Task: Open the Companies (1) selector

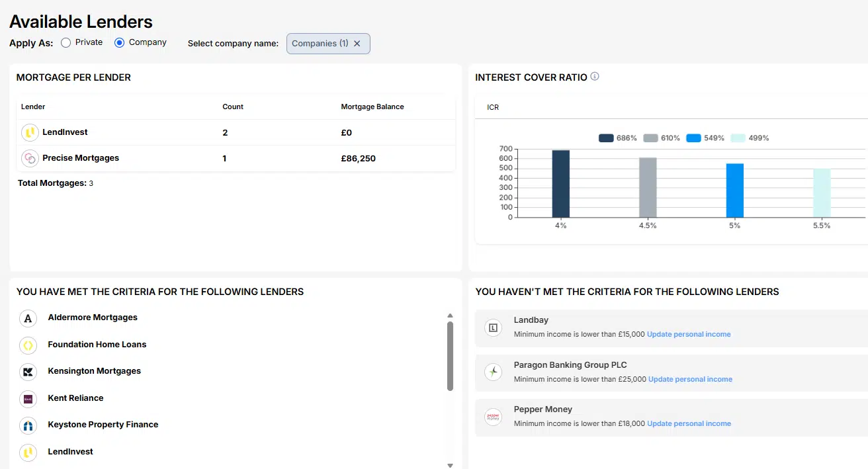Action: click(328, 44)
